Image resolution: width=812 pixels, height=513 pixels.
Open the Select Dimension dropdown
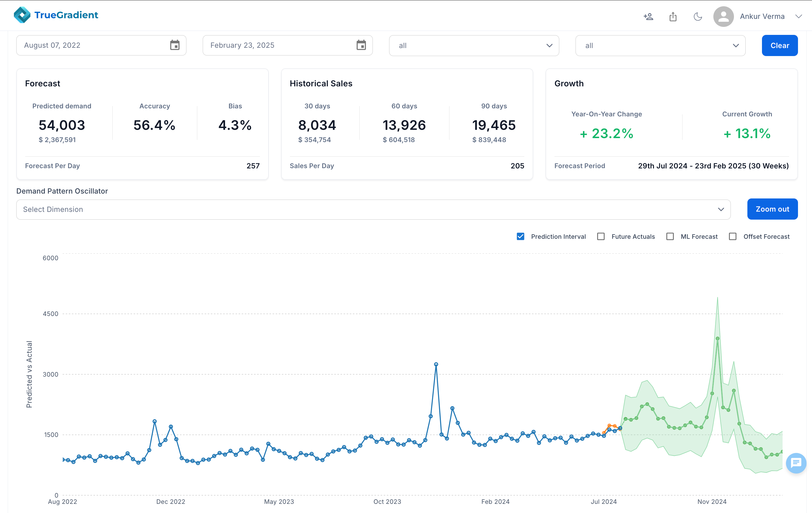click(373, 209)
